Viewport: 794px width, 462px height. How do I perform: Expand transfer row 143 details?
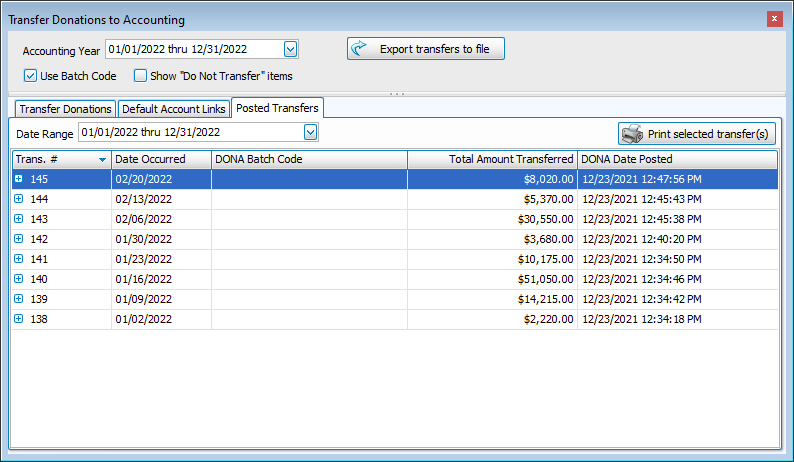coord(19,219)
